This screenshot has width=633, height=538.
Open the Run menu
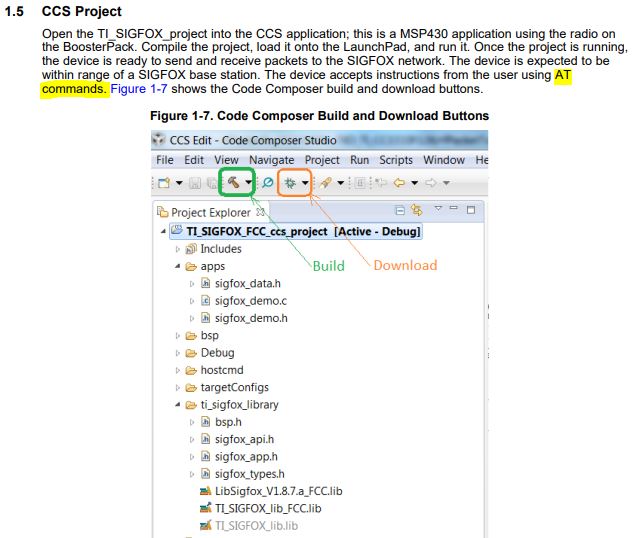[359, 160]
